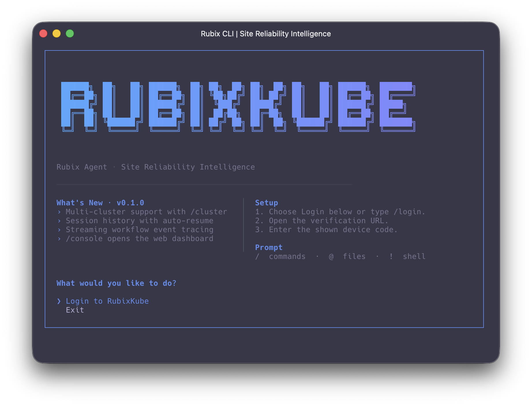Toggle the Session history auto-resume entry

139,221
